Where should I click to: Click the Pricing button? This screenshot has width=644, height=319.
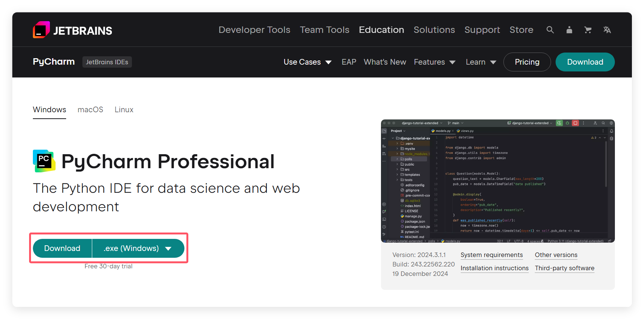point(527,62)
